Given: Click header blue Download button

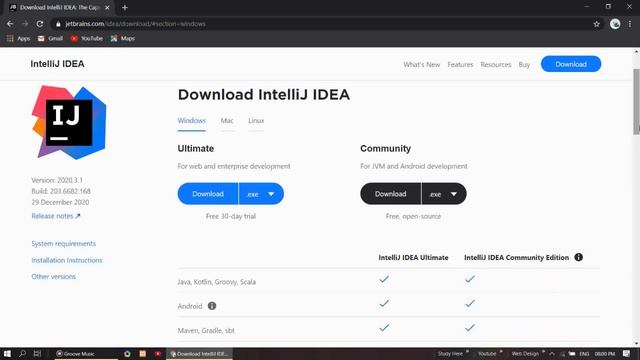Looking at the screenshot, I should click(x=571, y=64).
